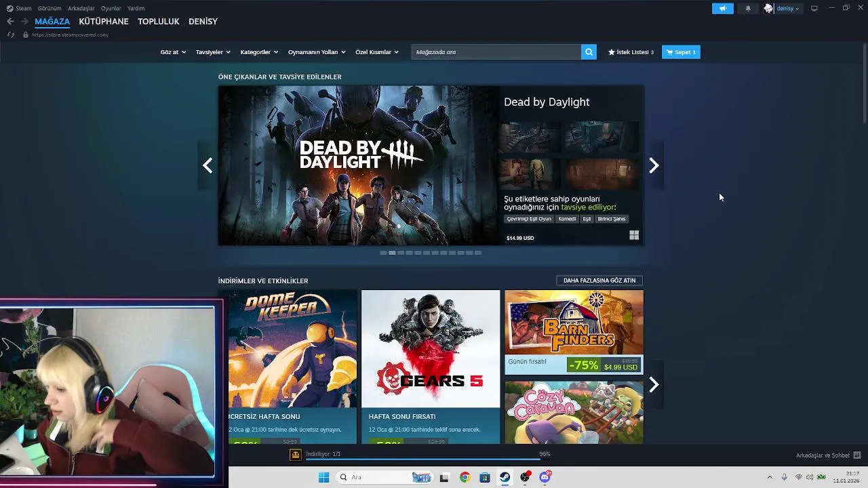The height and width of the screenshot is (488, 868).
Task: Open the Steam menu
Action: (20, 8)
